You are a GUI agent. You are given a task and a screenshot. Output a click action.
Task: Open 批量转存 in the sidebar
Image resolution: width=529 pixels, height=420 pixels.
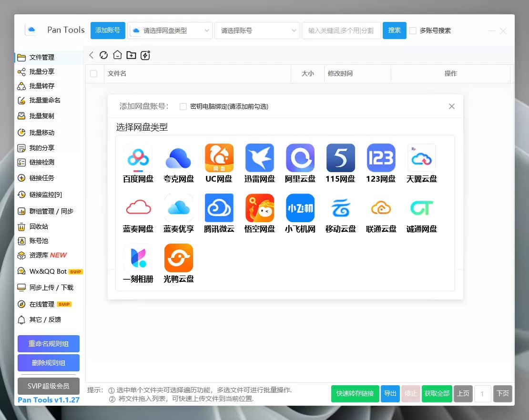(49, 86)
